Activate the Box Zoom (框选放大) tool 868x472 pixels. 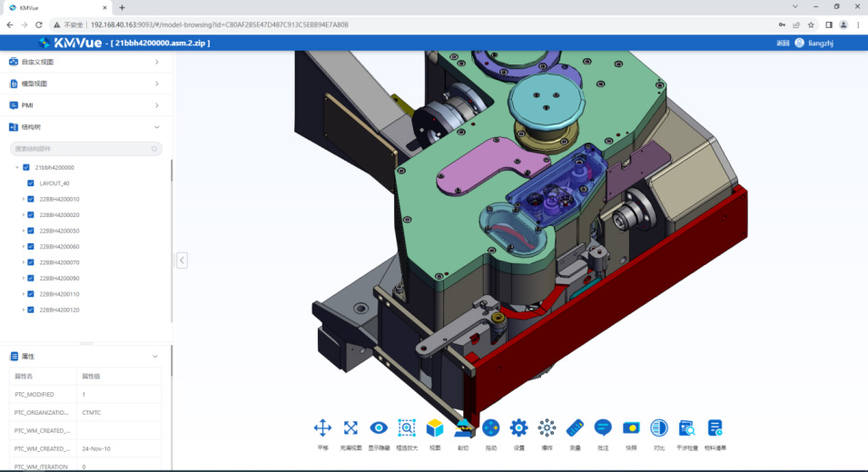point(407,428)
